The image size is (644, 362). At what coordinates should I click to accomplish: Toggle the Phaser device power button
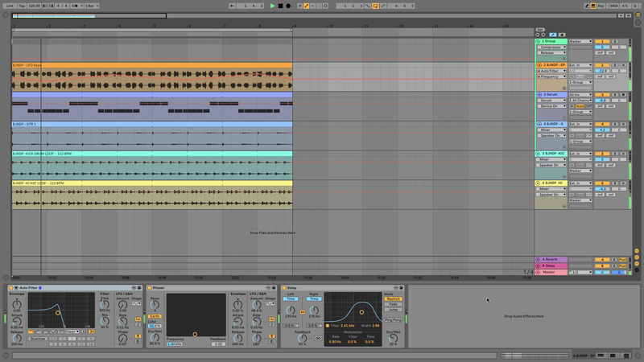[x=150, y=287]
